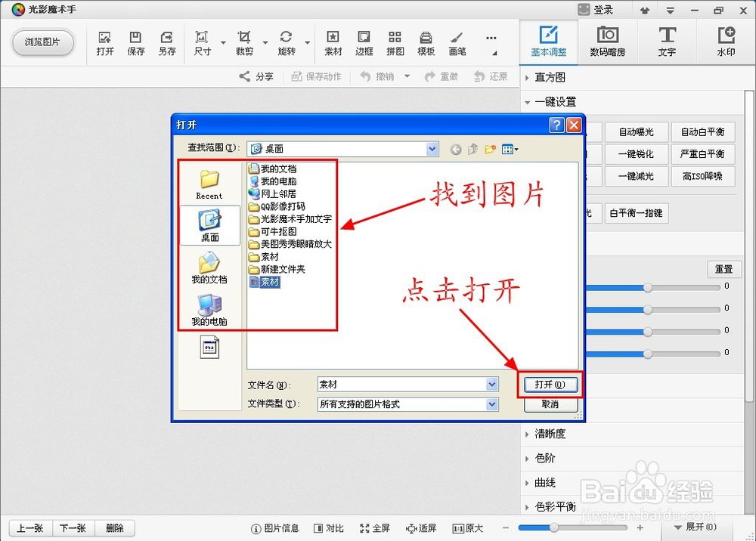The width and height of the screenshot is (756, 541).
Task: Open the 旋转 dropdown arrow
Action: pos(307,43)
